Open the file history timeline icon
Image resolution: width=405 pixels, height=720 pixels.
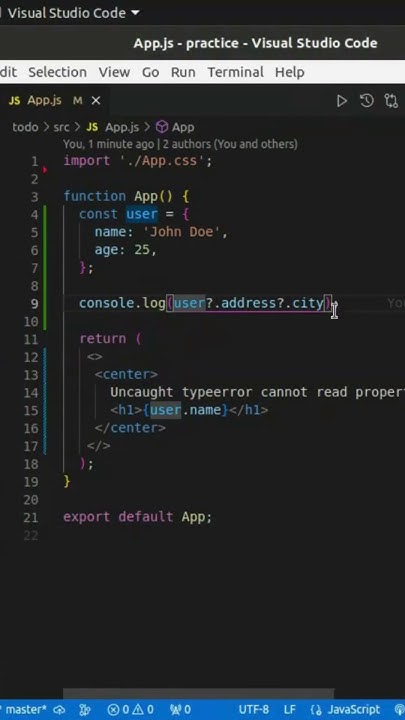click(366, 101)
